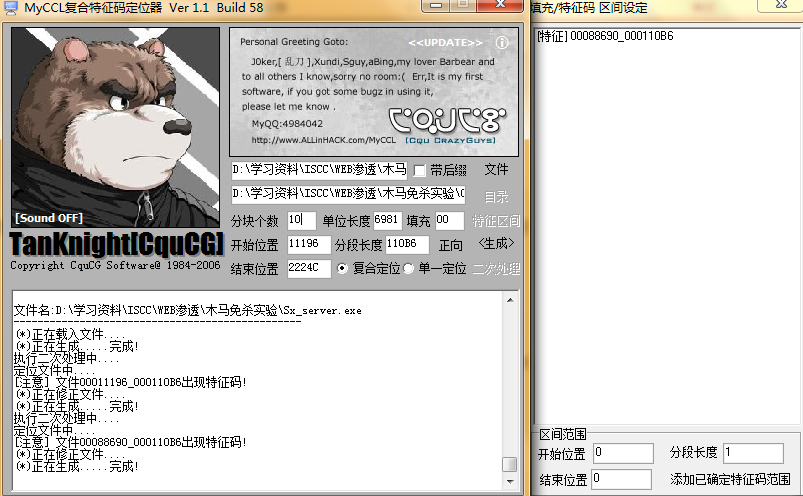Click the MyCCL app icon in title bar

pyautogui.click(x=10, y=7)
